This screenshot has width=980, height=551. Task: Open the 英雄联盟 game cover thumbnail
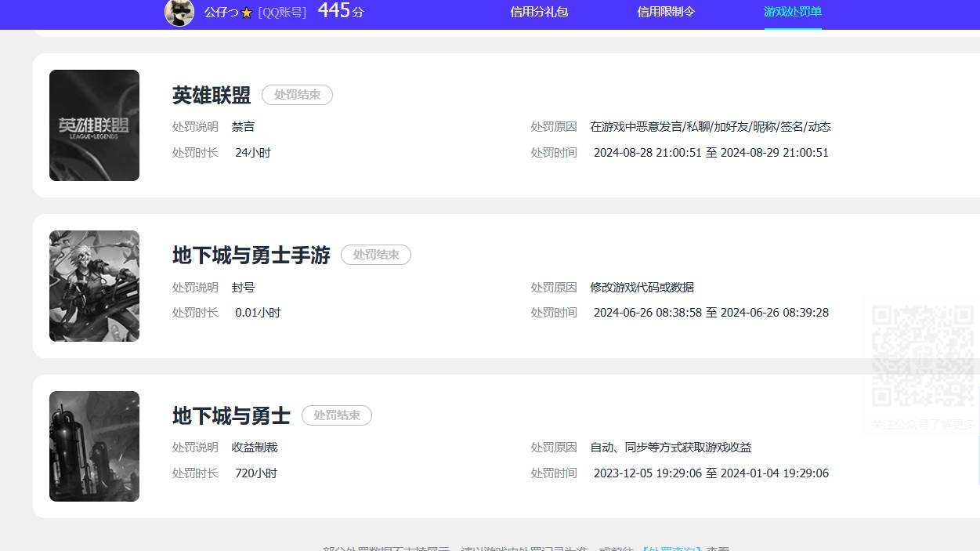pyautogui.click(x=94, y=125)
